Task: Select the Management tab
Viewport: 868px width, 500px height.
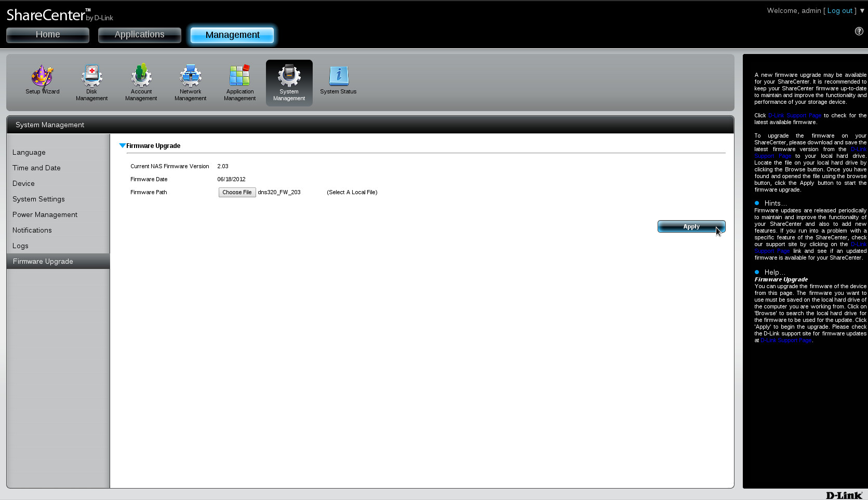Action: [232, 35]
